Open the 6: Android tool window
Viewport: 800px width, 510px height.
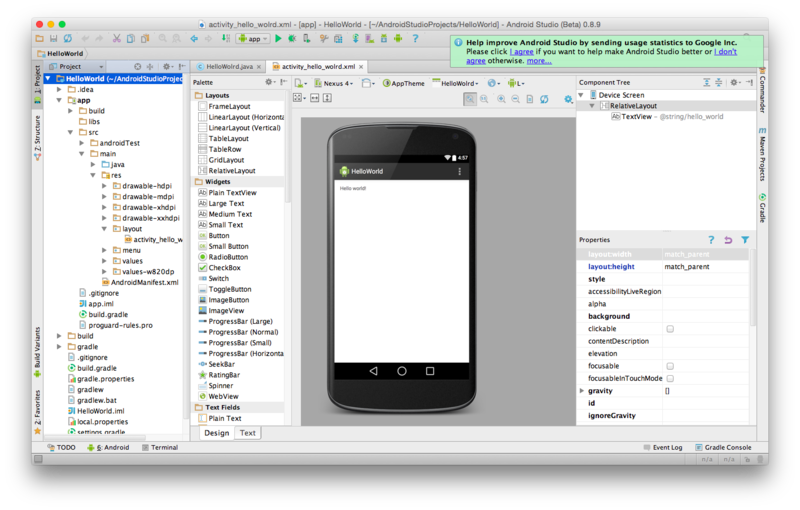coord(108,447)
